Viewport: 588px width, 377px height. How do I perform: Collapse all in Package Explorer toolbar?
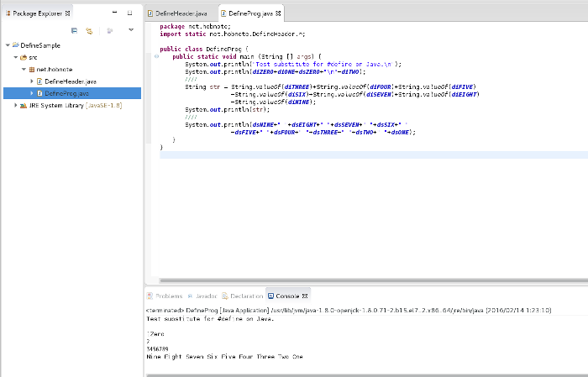click(74, 31)
